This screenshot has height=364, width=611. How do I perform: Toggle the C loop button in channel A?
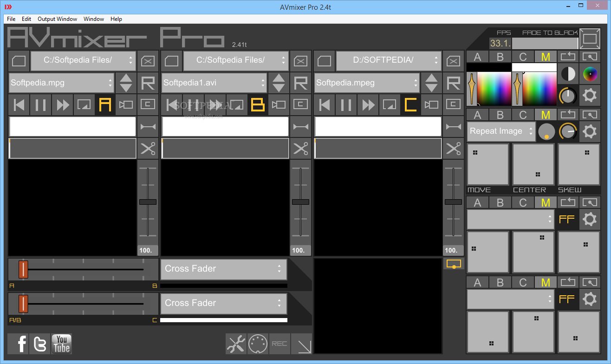pyautogui.click(x=148, y=105)
